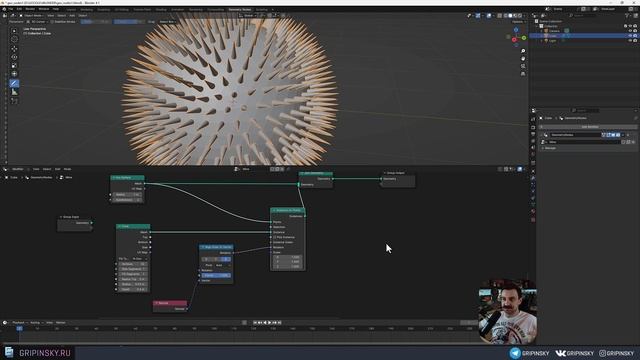This screenshot has height=360, width=640.
Task: Click the timeline current frame marker
Action: click(19, 328)
